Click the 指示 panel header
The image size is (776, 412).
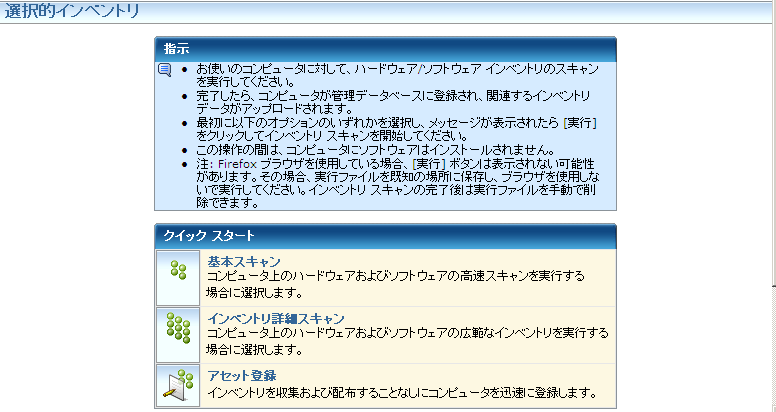385,49
